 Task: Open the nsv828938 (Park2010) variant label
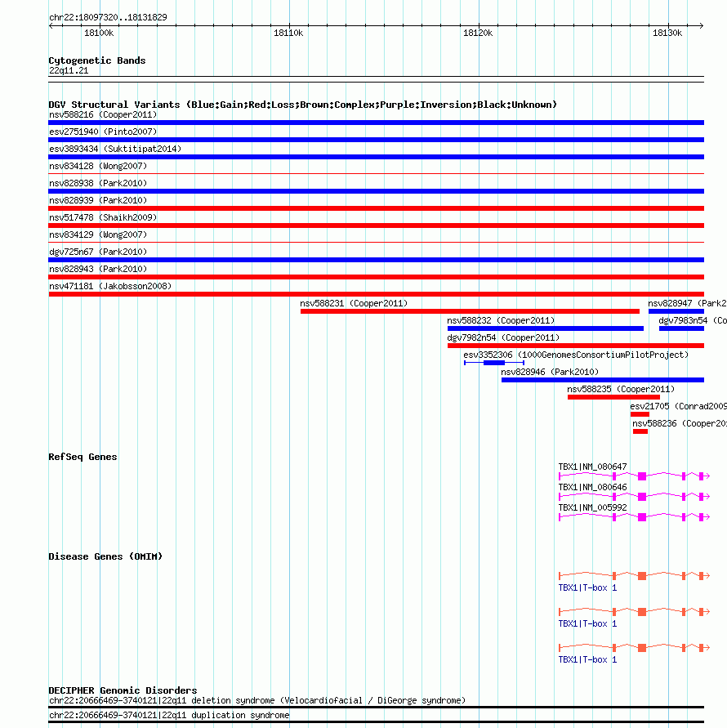98,183
